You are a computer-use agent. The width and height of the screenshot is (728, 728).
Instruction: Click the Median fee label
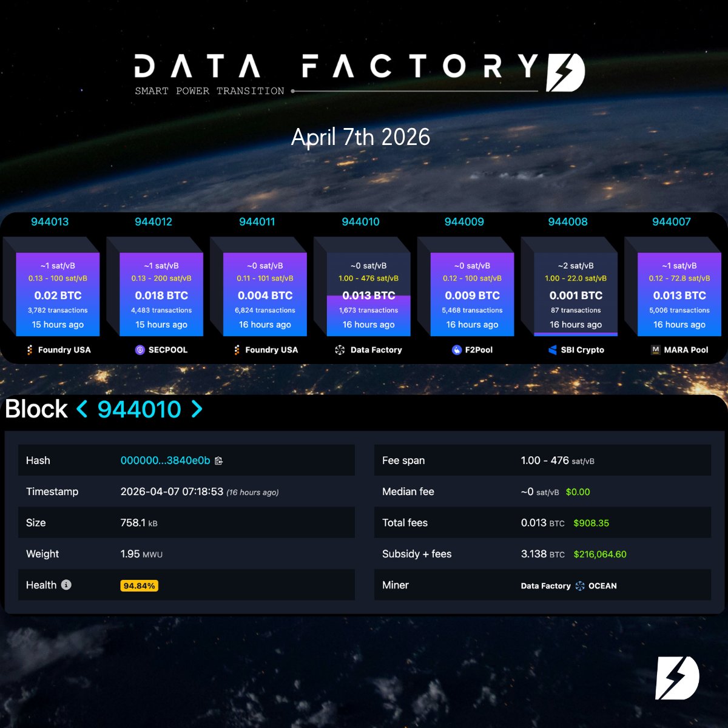point(408,491)
